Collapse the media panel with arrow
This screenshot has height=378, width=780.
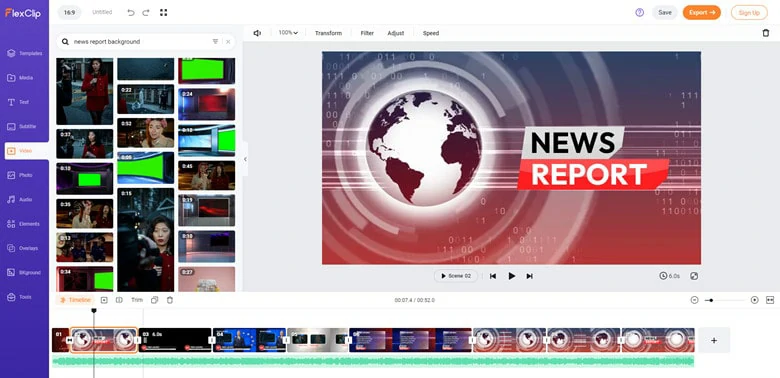[245, 159]
